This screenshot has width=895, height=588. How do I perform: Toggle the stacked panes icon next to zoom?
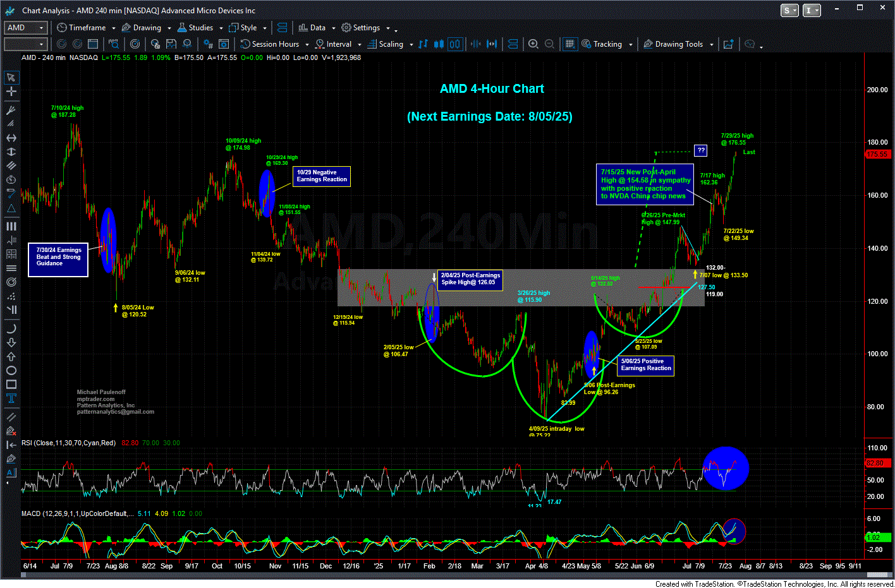513,44
